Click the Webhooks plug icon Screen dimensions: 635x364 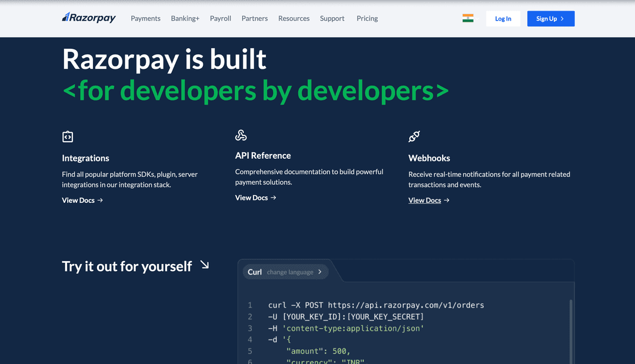[x=414, y=137]
